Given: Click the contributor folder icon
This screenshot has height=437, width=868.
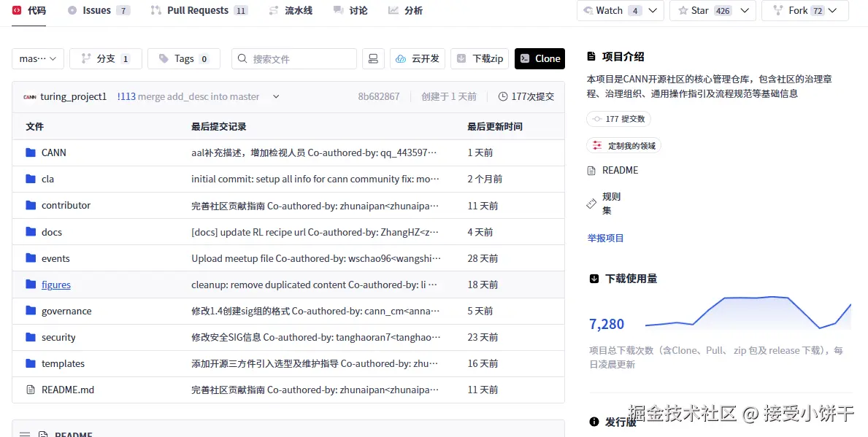Looking at the screenshot, I should tap(31, 205).
